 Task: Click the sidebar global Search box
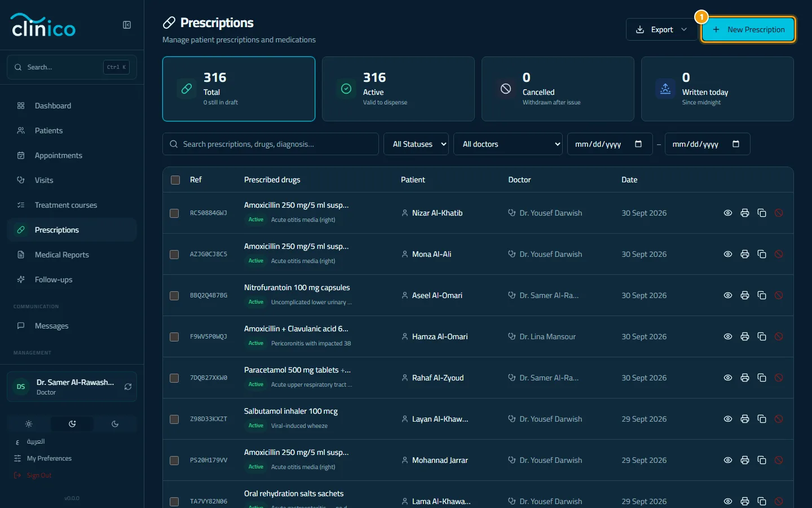72,67
